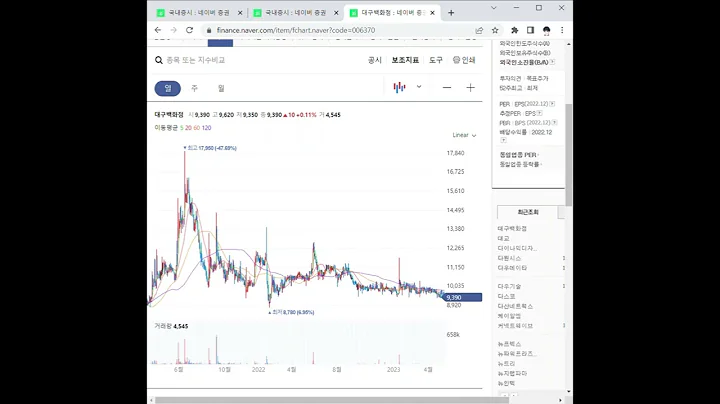Viewport: 720px width, 404px height.
Task: Click the tab search chevron in title bar
Action: click(x=494, y=8)
